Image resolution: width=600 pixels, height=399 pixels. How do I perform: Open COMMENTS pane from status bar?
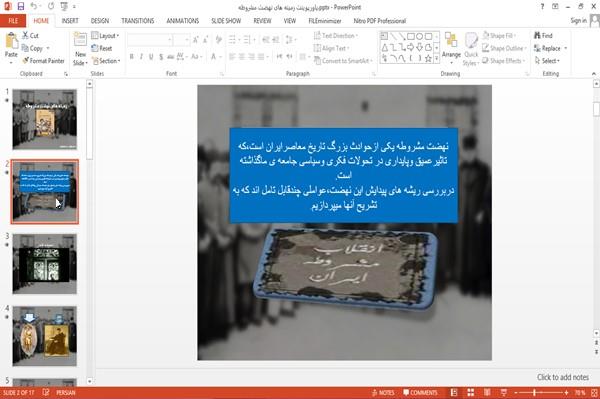pyautogui.click(x=420, y=392)
